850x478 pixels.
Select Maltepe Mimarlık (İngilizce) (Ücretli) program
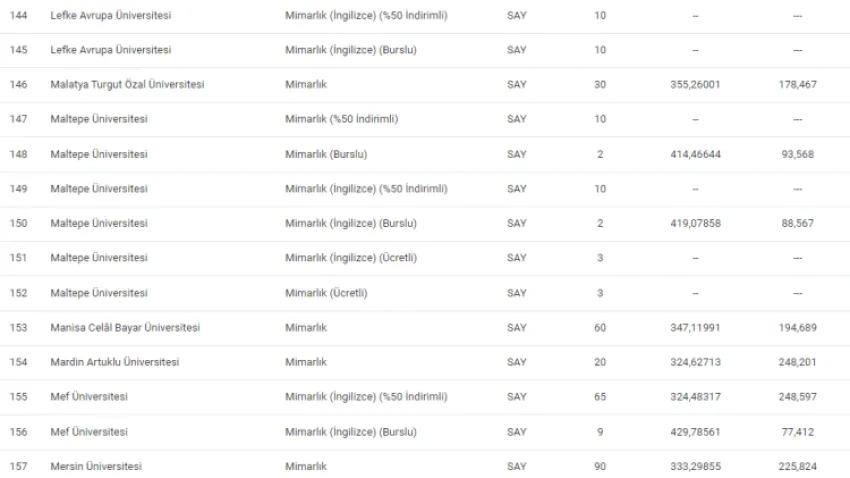coord(351,257)
